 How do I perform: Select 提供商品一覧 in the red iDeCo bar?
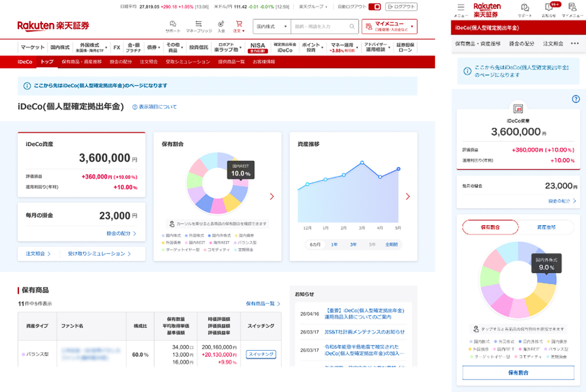231,61
